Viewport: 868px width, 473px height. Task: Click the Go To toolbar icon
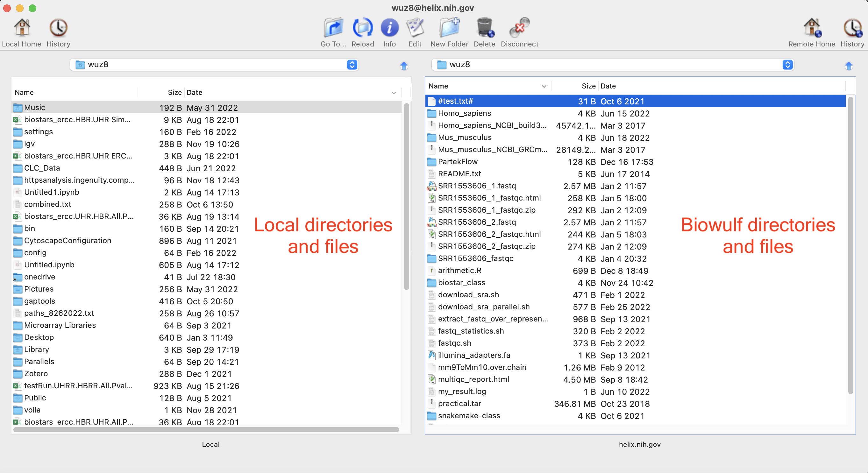tap(333, 28)
